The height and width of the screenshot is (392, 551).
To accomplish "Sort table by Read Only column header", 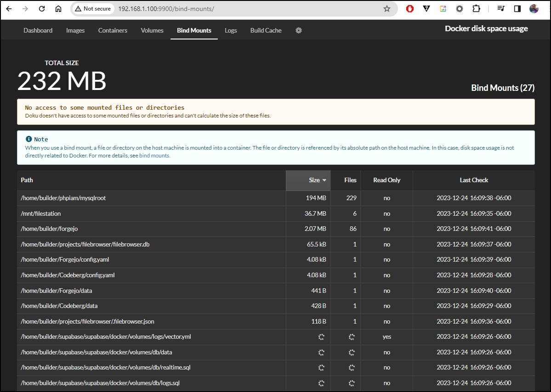I will [386, 180].
